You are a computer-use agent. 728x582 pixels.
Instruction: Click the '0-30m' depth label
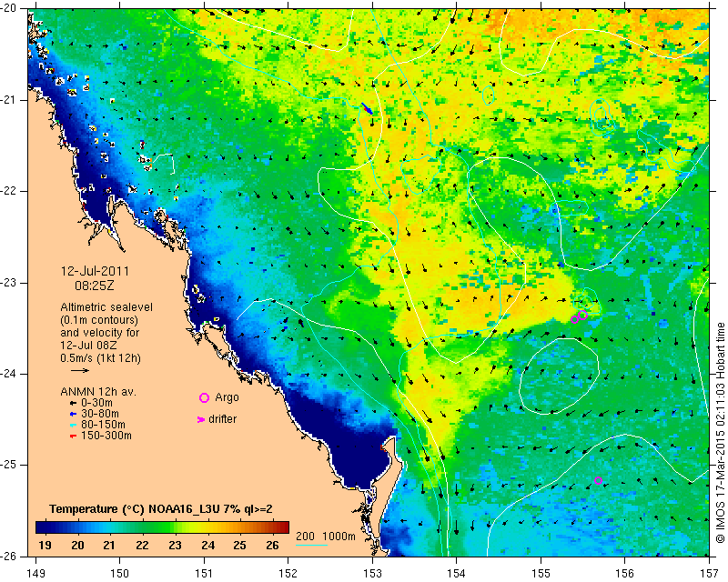[x=96, y=403]
